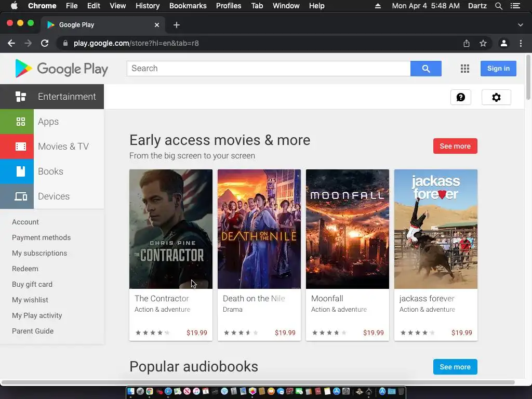This screenshot has width=532, height=399.
Task: Open Payment methods link
Action: click(x=42, y=237)
